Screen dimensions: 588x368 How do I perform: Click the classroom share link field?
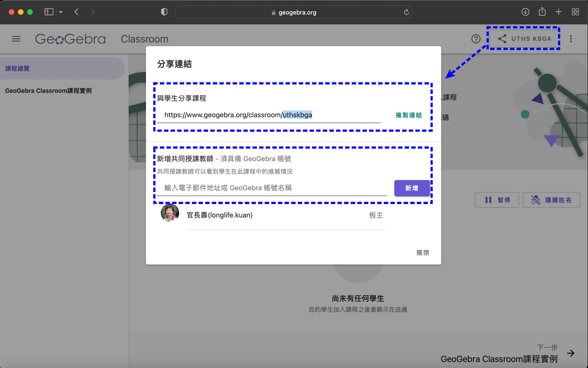coord(269,115)
